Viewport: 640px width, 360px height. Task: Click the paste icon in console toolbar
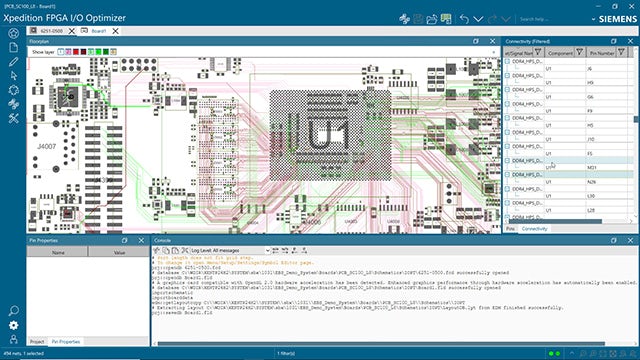point(175,250)
